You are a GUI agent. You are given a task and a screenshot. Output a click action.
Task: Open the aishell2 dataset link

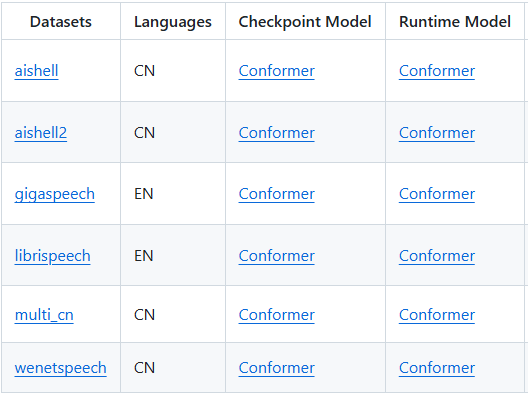point(41,133)
